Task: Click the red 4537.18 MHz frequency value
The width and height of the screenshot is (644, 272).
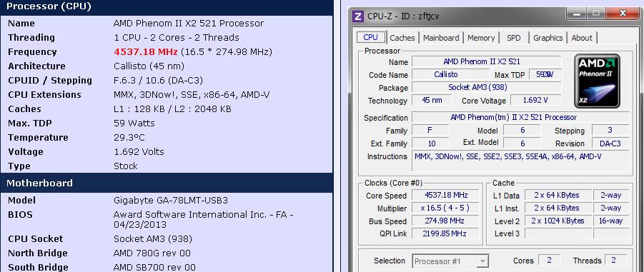Action: (145, 52)
